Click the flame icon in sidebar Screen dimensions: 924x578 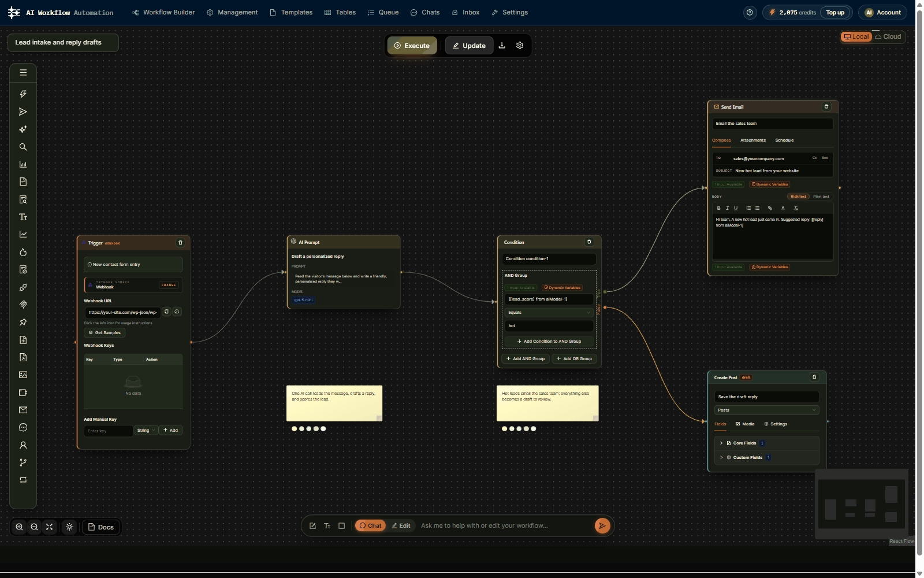[23, 252]
